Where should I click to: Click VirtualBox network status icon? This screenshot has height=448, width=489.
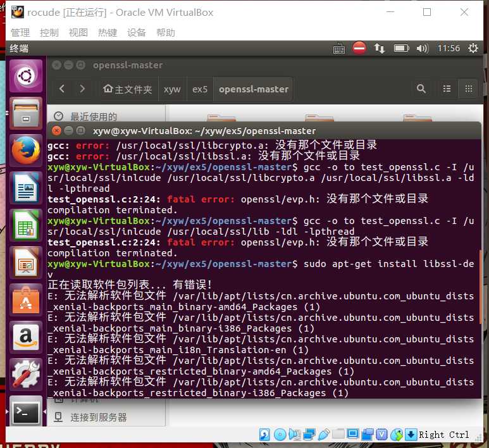(x=309, y=435)
